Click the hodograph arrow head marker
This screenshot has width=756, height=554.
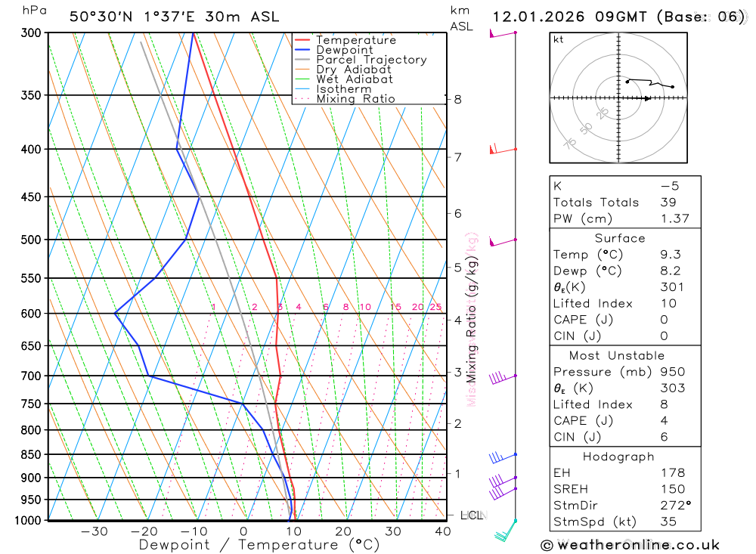coord(647,98)
